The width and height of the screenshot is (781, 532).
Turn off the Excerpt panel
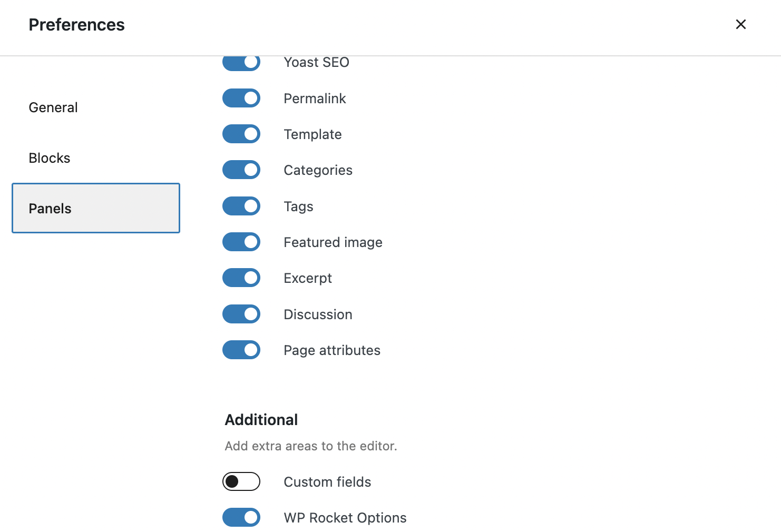[241, 278]
